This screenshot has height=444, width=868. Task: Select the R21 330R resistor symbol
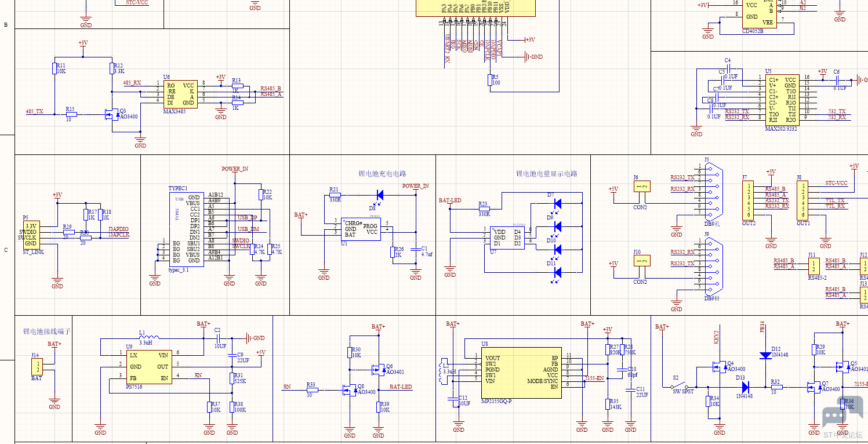click(x=335, y=194)
